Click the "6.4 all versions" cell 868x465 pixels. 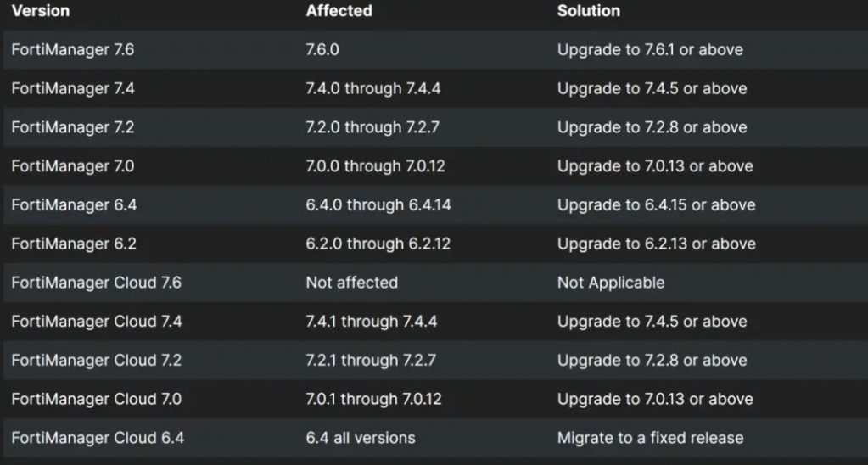(x=361, y=439)
